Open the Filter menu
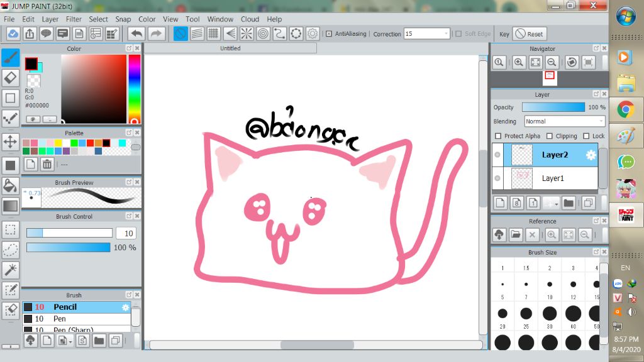Image resolution: width=644 pixels, height=362 pixels. tap(74, 19)
